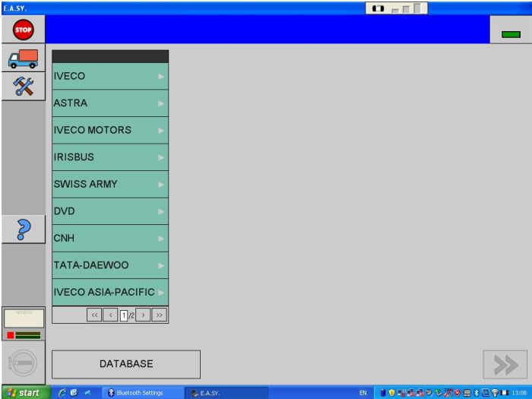
Task: Click the yellow security shield tray icon
Action: (x=391, y=393)
